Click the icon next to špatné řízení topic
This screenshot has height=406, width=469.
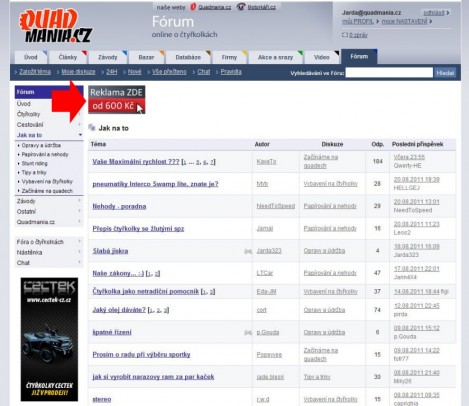(x=248, y=332)
